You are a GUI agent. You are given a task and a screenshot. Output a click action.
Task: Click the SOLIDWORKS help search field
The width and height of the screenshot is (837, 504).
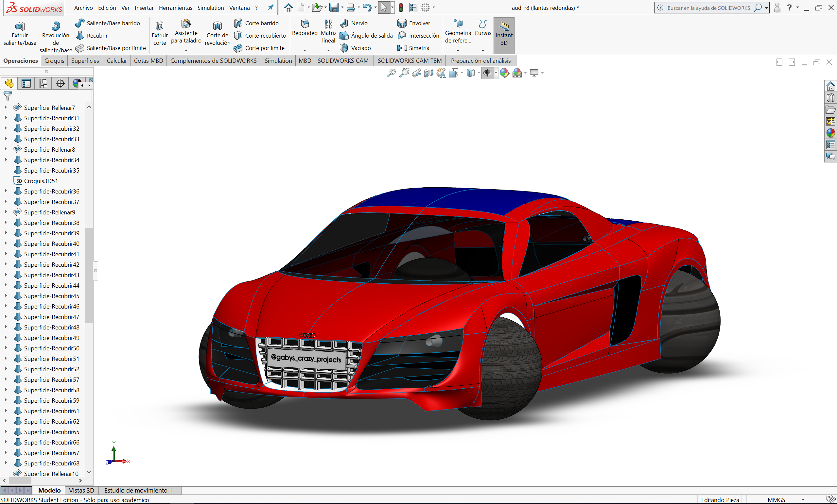click(x=708, y=8)
